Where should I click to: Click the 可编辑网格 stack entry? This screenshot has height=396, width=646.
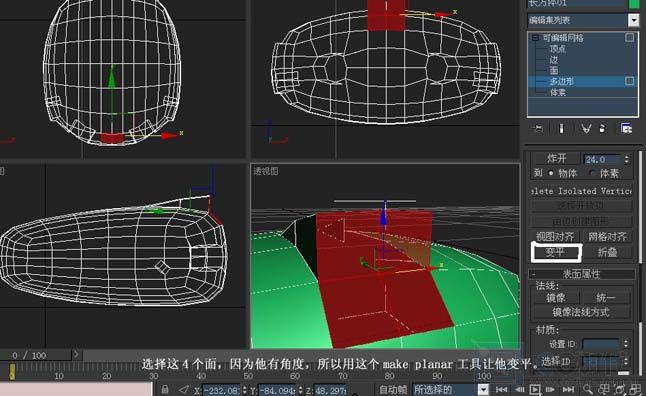pos(563,38)
